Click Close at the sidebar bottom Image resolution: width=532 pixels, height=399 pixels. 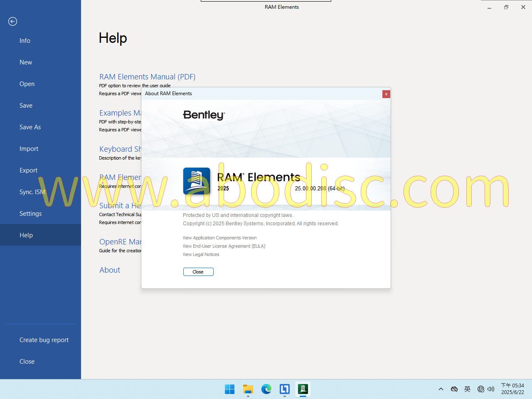point(27,362)
